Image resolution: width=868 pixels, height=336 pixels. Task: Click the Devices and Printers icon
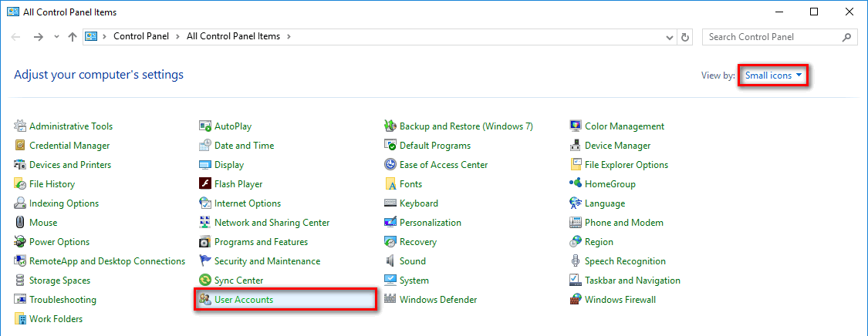pyautogui.click(x=20, y=165)
